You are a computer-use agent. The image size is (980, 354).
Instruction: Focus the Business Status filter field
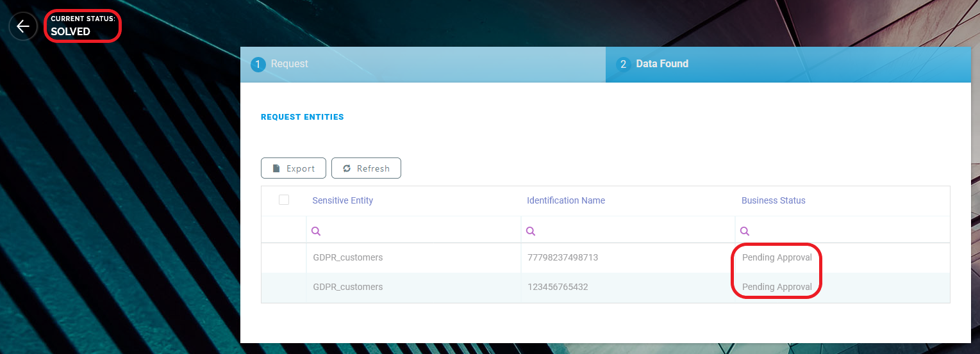tap(846, 231)
